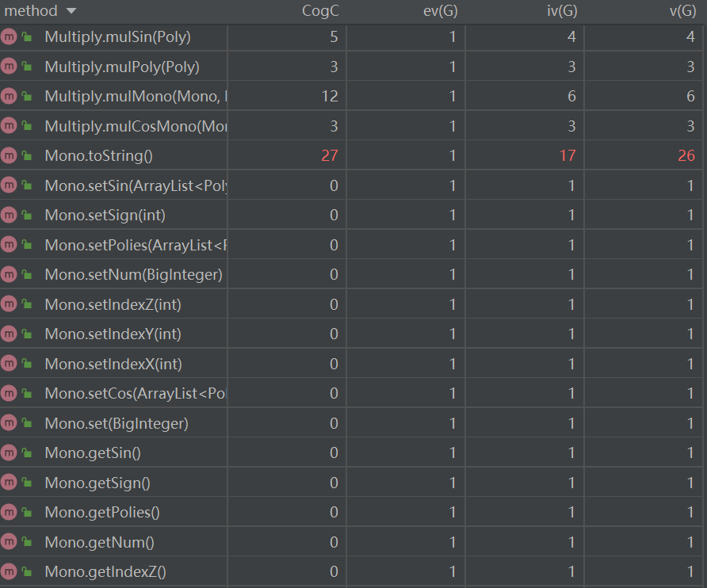Image resolution: width=707 pixels, height=588 pixels.
Task: Click v(G) value 4 for Multiply.mulSin
Action: tap(690, 36)
